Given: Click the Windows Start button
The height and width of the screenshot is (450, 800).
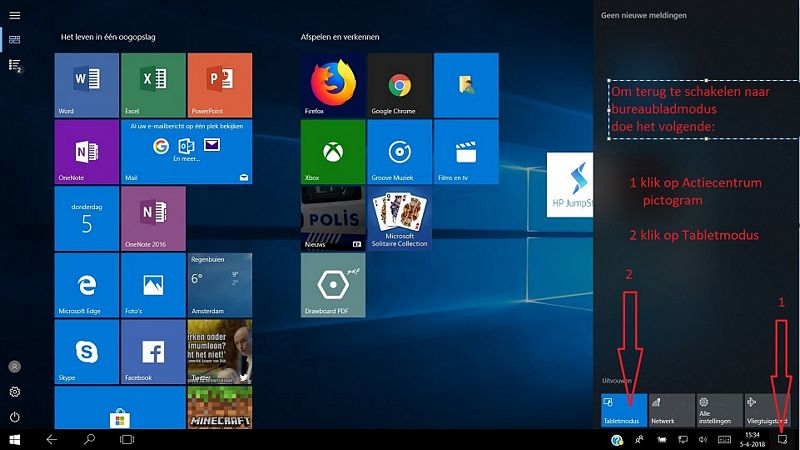Looking at the screenshot, I should tap(15, 439).
